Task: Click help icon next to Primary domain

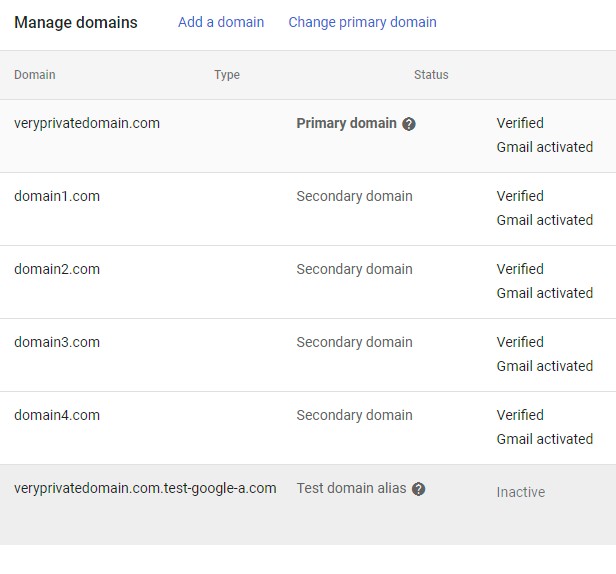Action: pyautogui.click(x=409, y=124)
